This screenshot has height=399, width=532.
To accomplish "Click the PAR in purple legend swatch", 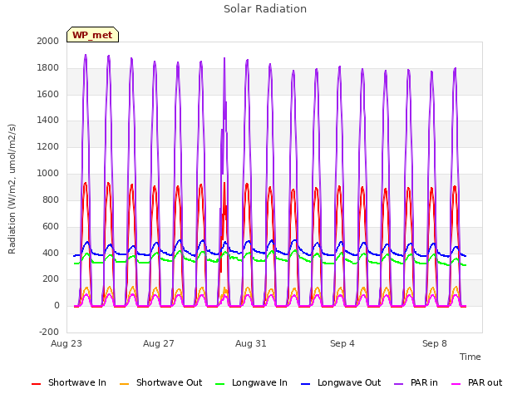I will click(399, 384).
